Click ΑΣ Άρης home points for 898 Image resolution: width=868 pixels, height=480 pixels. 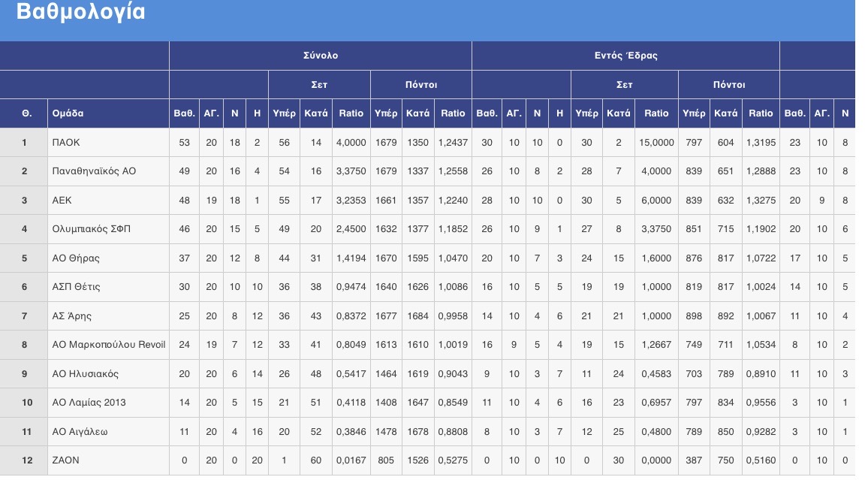click(694, 316)
